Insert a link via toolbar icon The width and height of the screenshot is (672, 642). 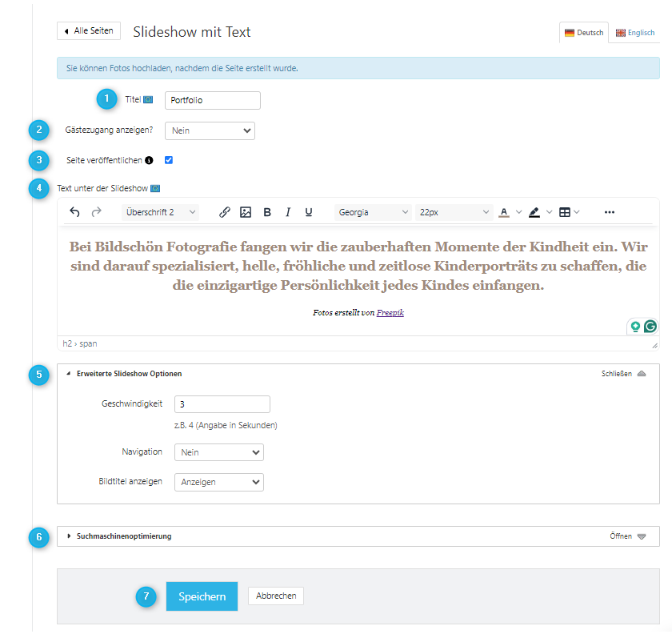pos(225,212)
